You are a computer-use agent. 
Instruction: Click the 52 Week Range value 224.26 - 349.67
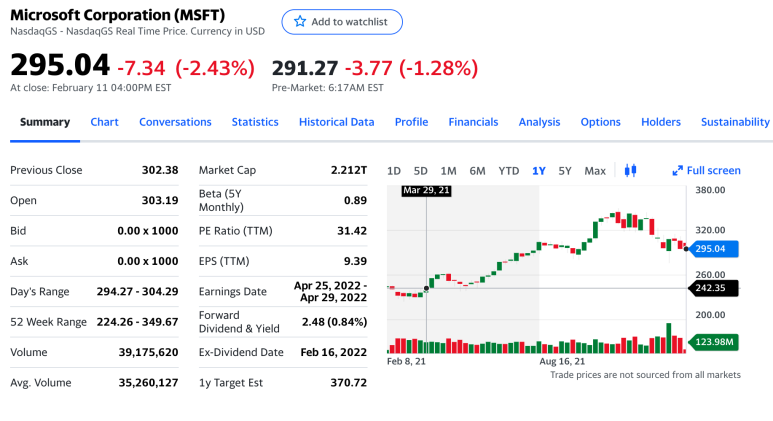coord(138,322)
